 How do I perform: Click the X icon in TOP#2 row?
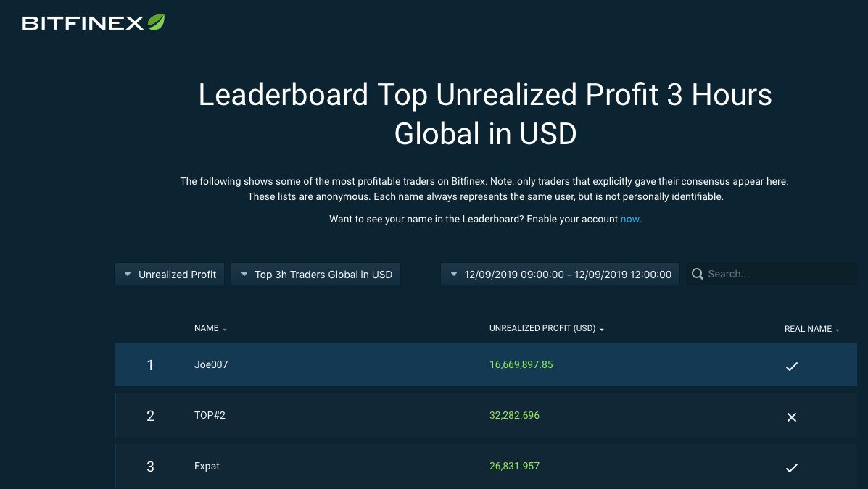coord(792,417)
